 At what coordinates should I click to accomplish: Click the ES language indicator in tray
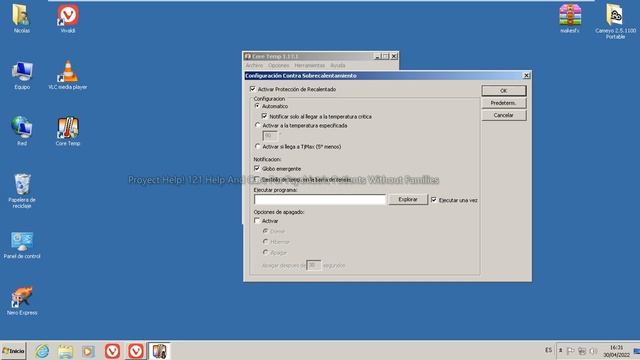coord(548,350)
